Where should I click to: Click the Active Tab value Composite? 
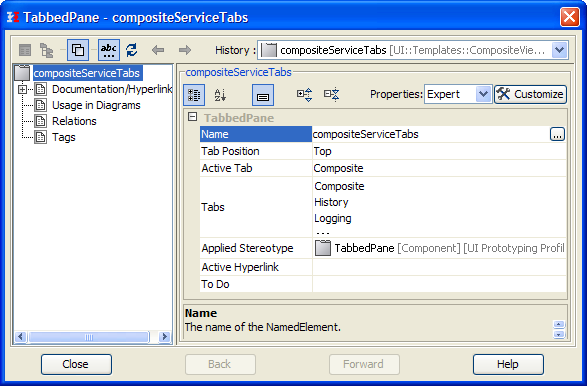coord(338,168)
